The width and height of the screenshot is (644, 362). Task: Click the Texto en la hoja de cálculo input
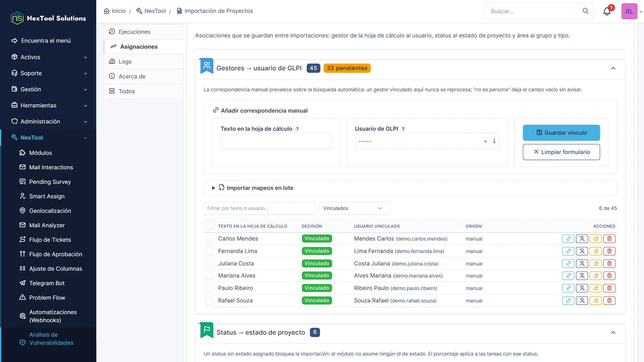[x=276, y=141]
